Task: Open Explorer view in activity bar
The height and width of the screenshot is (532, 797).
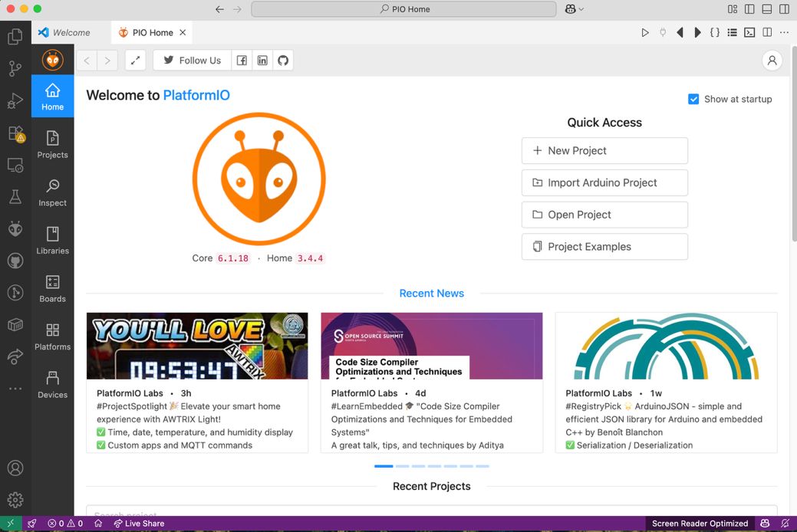Action: coord(15,36)
